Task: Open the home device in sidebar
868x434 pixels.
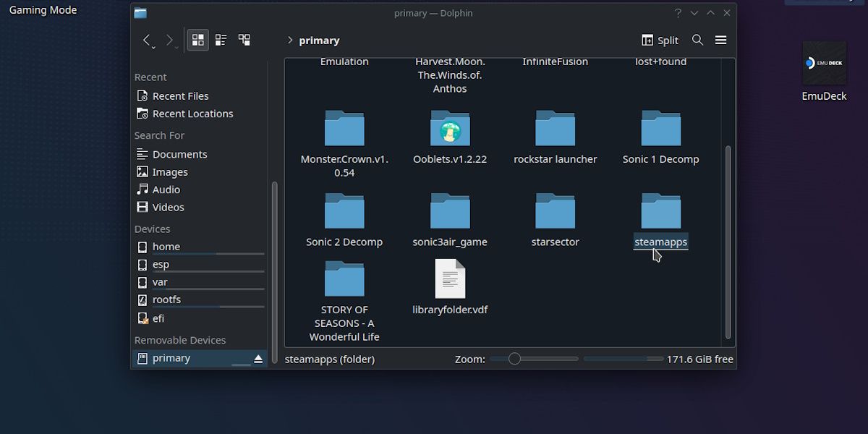Action: tap(166, 246)
